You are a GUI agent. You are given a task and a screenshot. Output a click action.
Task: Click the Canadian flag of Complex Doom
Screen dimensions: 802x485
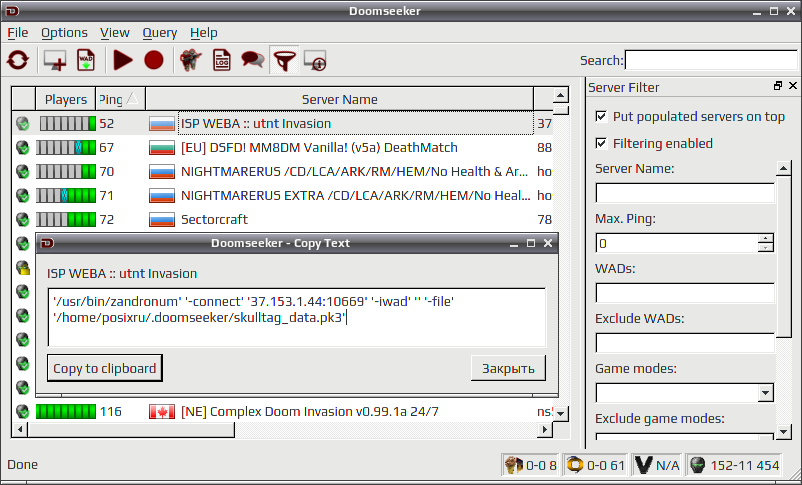(162, 412)
